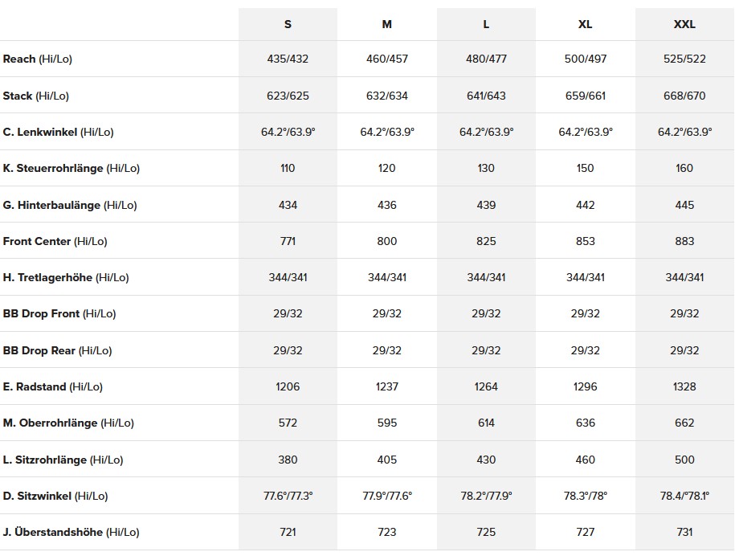This screenshot has height=560, width=735.
Task: Select the XL size column header
Action: point(586,24)
